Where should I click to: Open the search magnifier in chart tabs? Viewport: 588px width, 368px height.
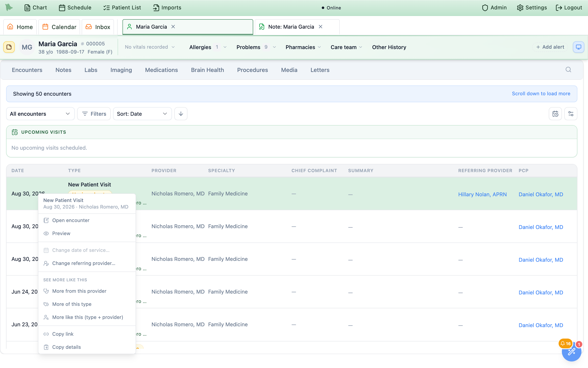(568, 70)
